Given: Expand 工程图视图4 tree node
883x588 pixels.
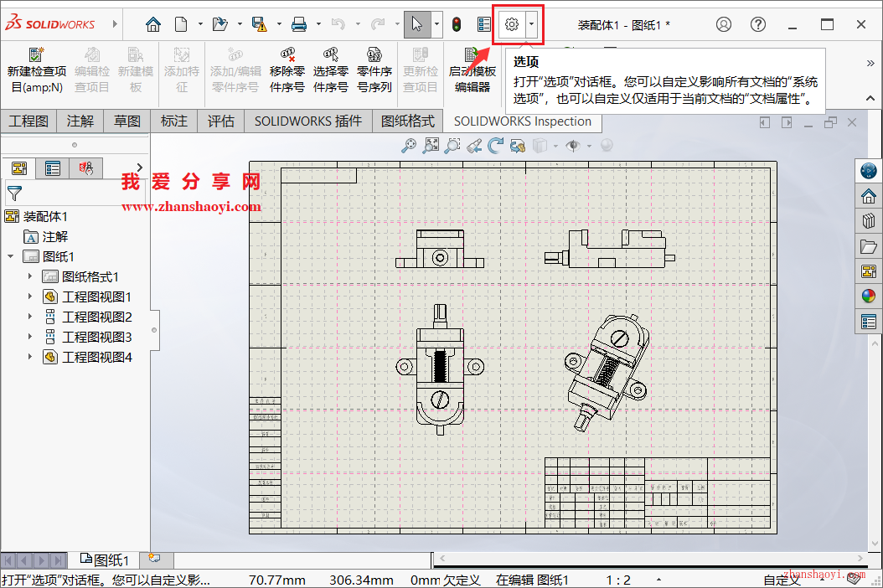Looking at the screenshot, I should pos(30,357).
